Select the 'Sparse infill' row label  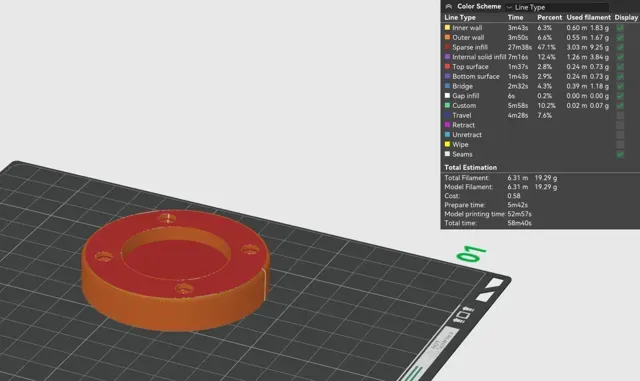click(470, 47)
